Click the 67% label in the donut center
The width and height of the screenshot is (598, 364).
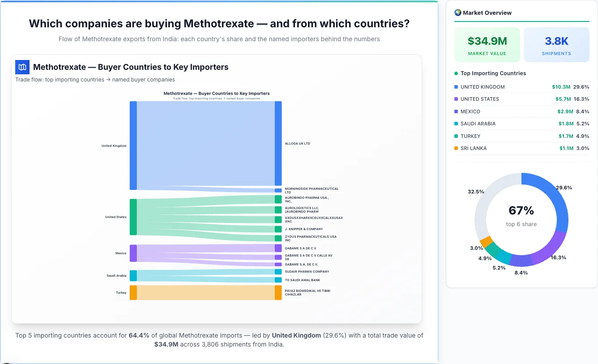click(x=521, y=210)
